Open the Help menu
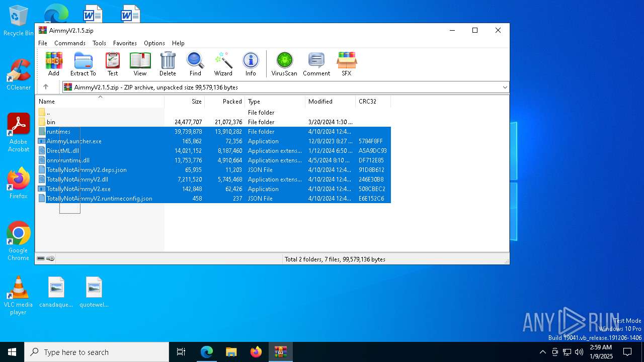The width and height of the screenshot is (644, 362). pyautogui.click(x=178, y=43)
